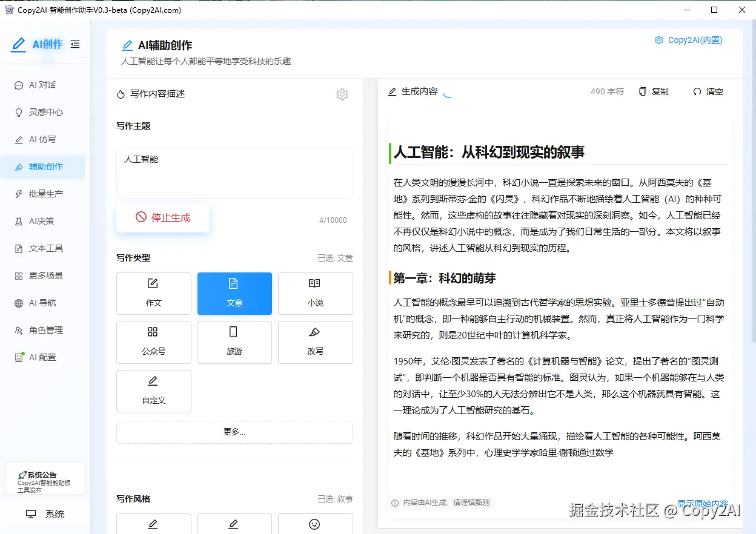Select the 旅游 writing type
This screenshot has height=534, width=756.
pyautogui.click(x=234, y=342)
